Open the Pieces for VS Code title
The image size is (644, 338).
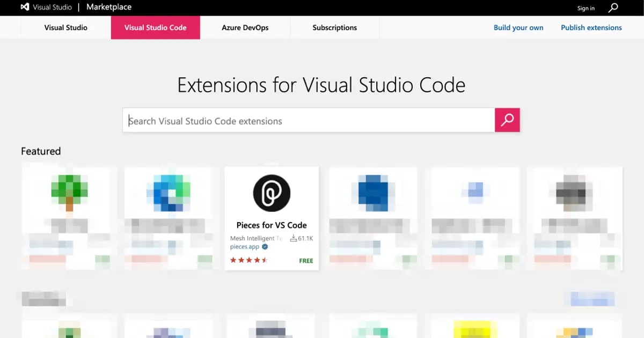point(272,225)
